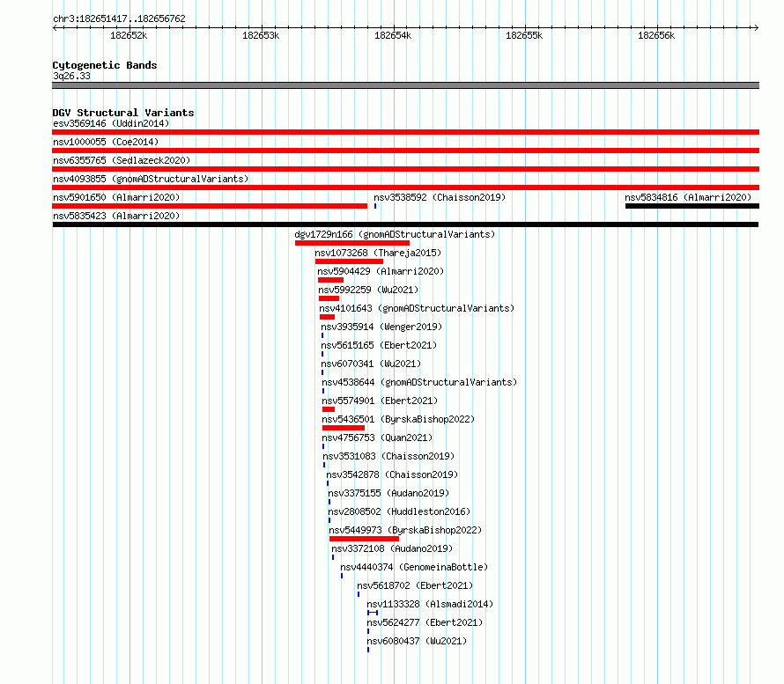Click nsv3531083 (Chaisson2019) label
This screenshot has height=684, width=784.
(388, 456)
